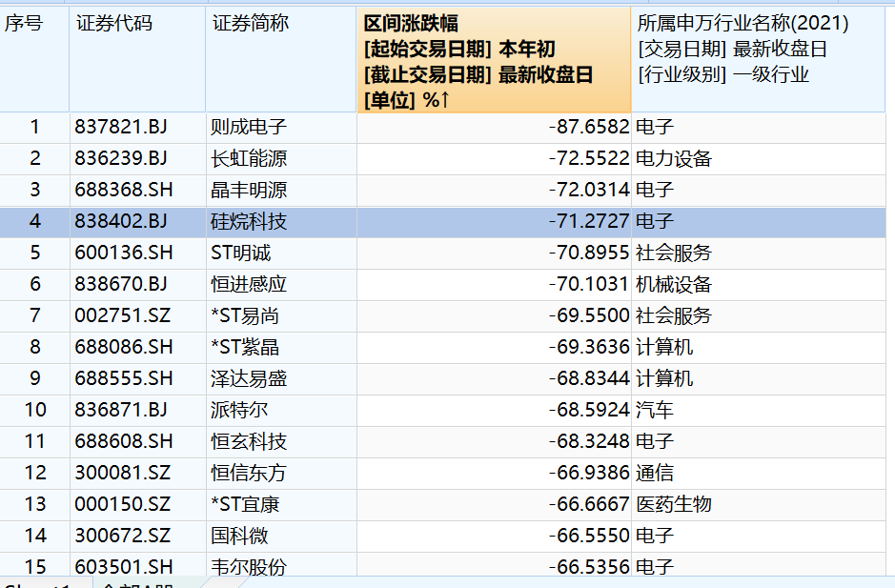Click the value -69.5500
Screen dimensions: 895x588
[589, 315]
